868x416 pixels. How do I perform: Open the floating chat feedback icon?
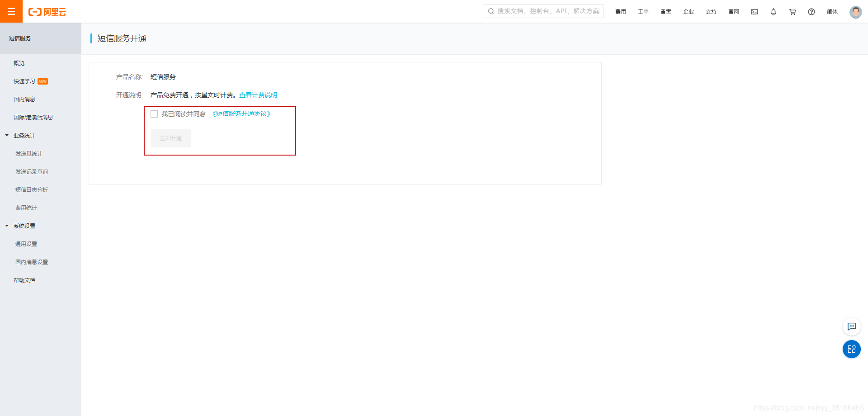[x=852, y=326]
